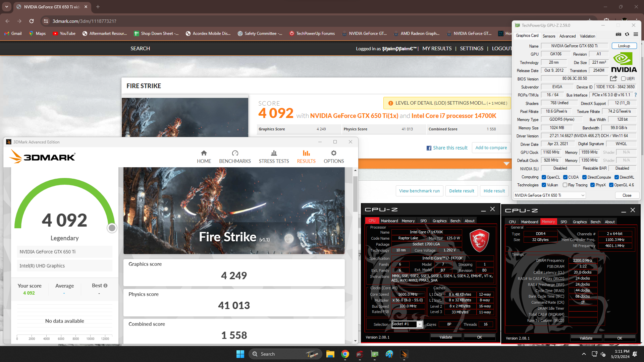Image resolution: width=644 pixels, height=362 pixels.
Task: Open 3DMark OPTIONS gear icon
Action: pos(334,153)
